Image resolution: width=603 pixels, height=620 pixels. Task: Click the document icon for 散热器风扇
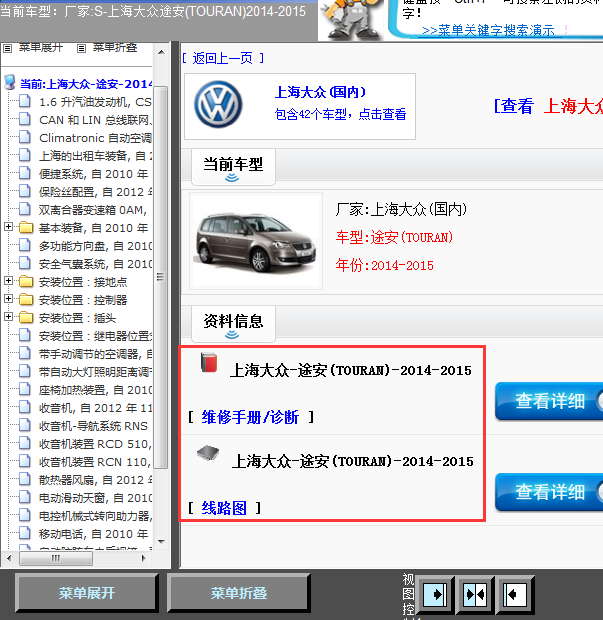tap(25, 479)
